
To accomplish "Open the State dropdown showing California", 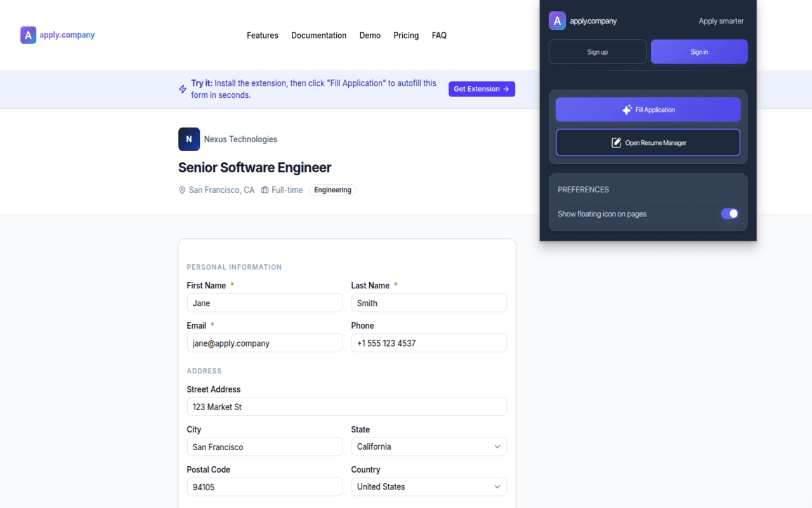I will pyautogui.click(x=429, y=446).
